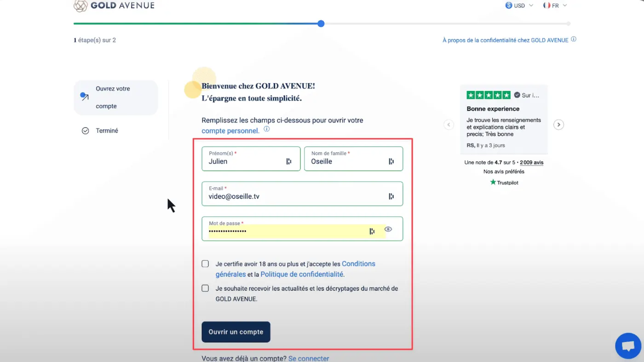Open the FR language dropdown
The width and height of the screenshot is (644, 362).
pos(555,6)
